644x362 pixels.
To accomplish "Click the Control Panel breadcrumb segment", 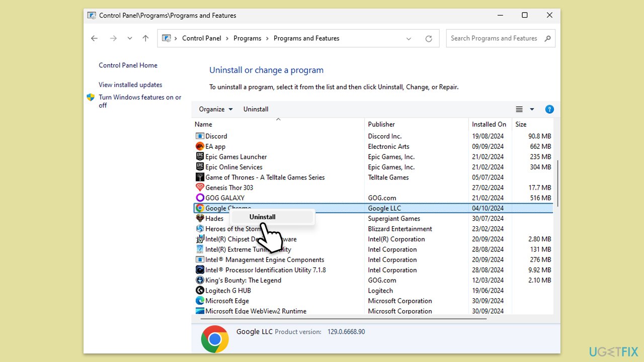I will click(x=202, y=38).
